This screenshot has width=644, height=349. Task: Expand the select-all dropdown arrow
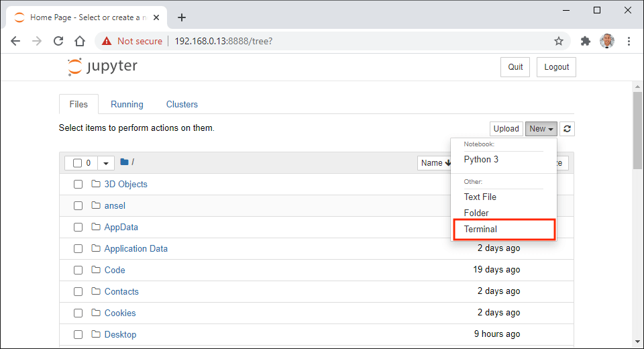tap(107, 163)
